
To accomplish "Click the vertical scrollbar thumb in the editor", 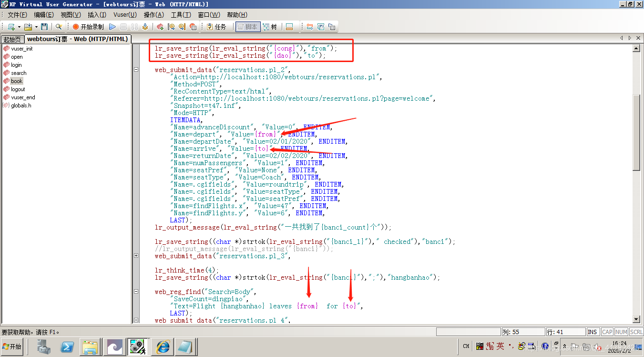I will click(636, 132).
